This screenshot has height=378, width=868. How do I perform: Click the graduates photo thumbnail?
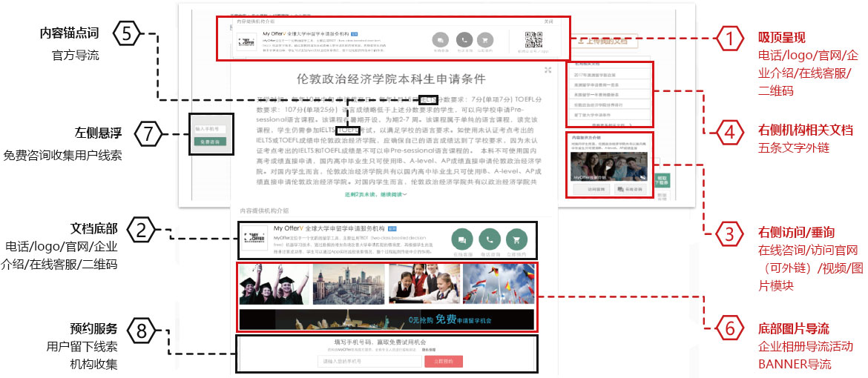coord(274,285)
